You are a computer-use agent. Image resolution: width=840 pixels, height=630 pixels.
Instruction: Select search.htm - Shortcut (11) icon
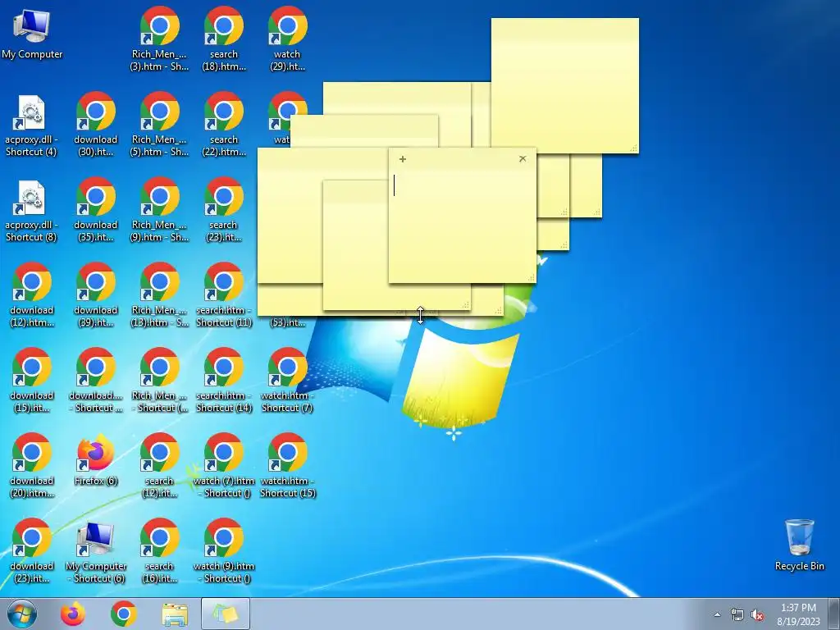click(224, 295)
